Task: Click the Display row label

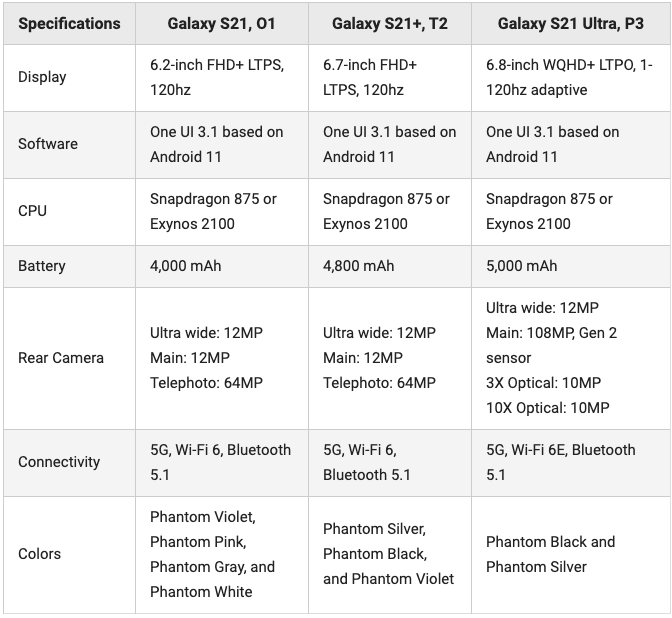Action: pyautogui.click(x=42, y=77)
